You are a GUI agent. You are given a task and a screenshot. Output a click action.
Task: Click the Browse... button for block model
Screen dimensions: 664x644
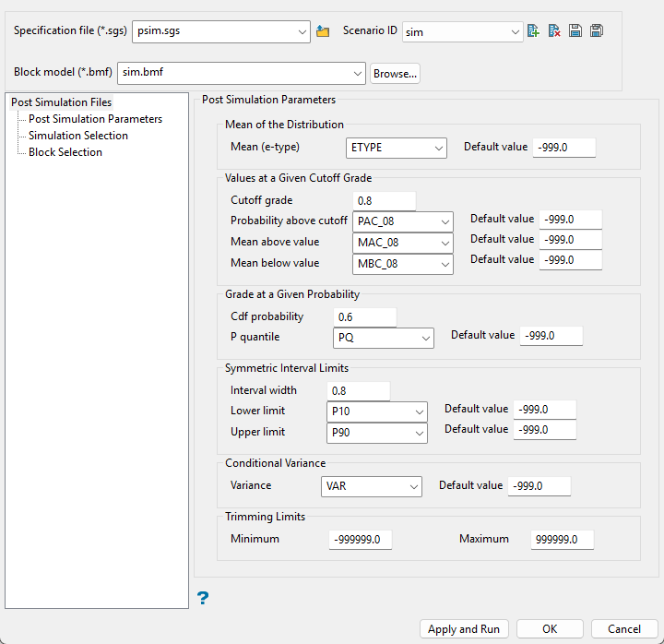(395, 74)
